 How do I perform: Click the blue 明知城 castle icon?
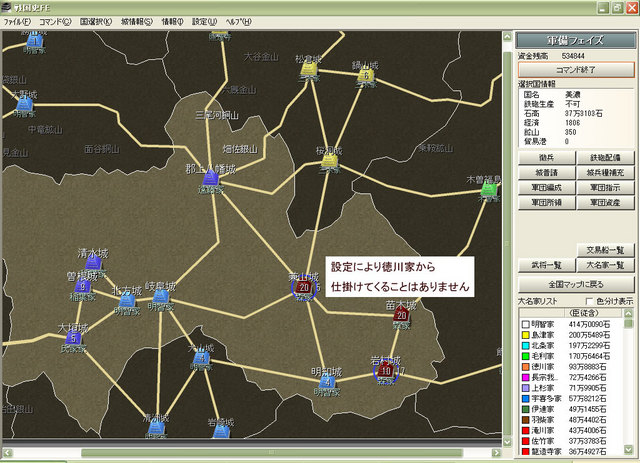click(327, 383)
